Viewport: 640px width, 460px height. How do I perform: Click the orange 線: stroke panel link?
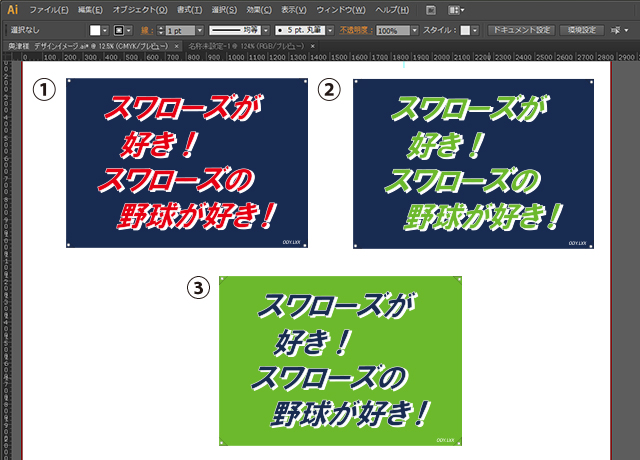pyautogui.click(x=147, y=30)
